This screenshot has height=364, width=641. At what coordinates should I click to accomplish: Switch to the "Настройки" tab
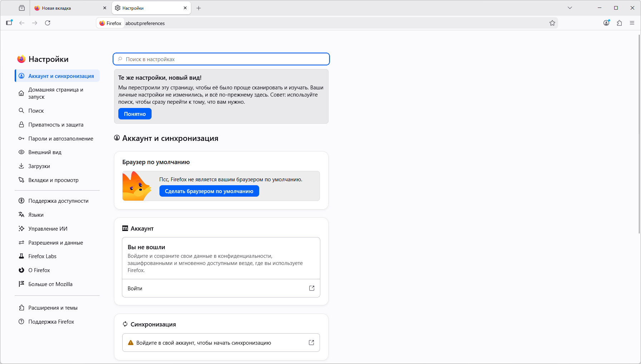click(x=151, y=8)
